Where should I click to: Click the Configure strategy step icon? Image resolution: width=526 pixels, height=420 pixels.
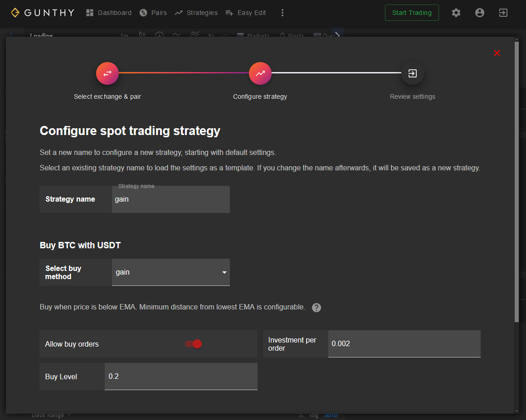coord(260,73)
